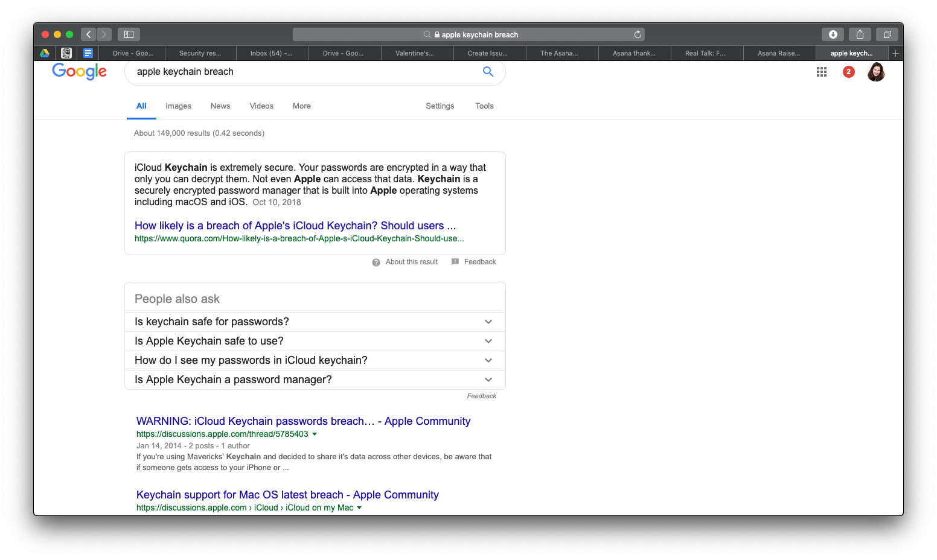Click the "Oct 10, 2018" snippet date
The image size is (937, 560).
[x=277, y=203]
